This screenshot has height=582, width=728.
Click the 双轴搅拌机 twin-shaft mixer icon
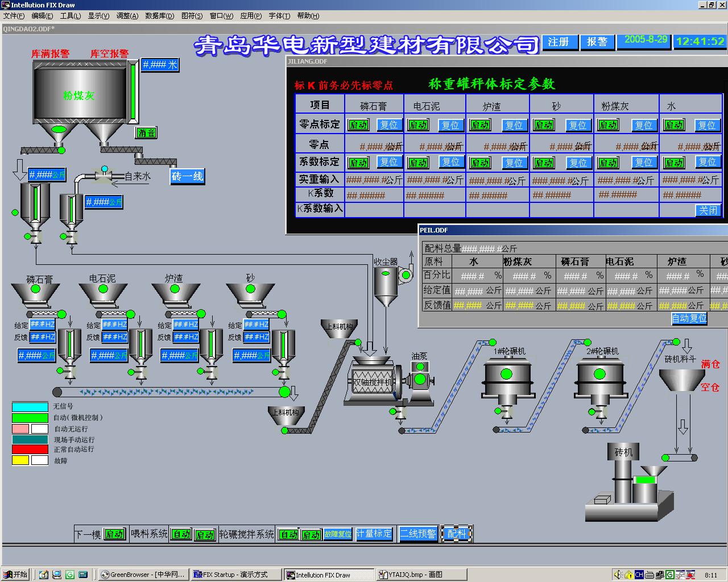click(x=373, y=382)
